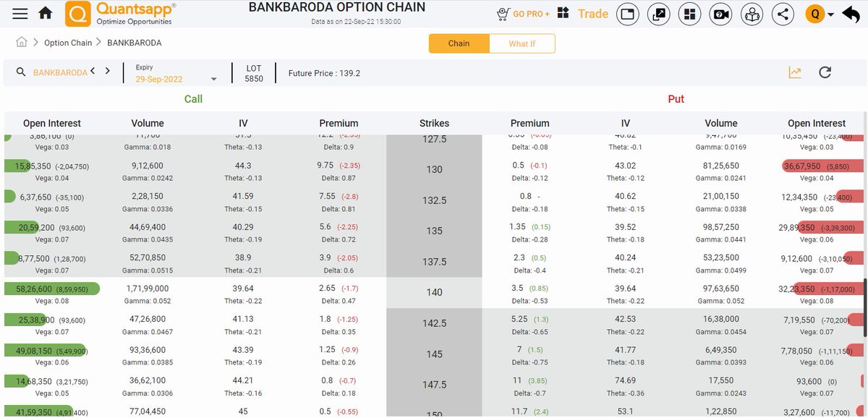The width and height of the screenshot is (868, 418).
Task: Click the BANKBARODA breadcrumb item
Action: point(135,43)
